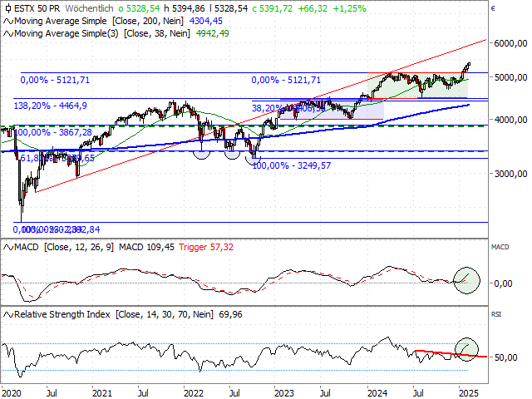The width and height of the screenshot is (532, 399).
Task: Click the RSI panel axis title
Action: coord(496,314)
